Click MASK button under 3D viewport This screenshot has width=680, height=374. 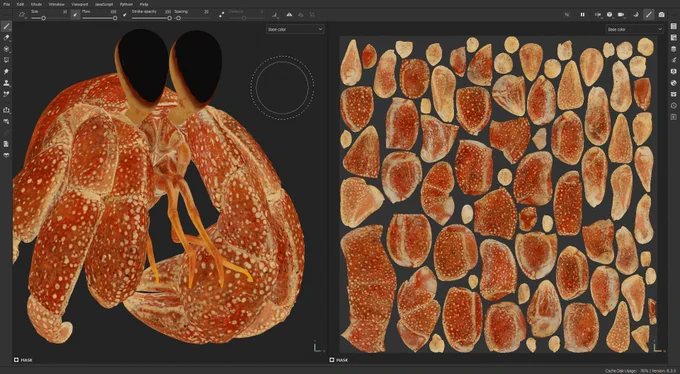coord(23,360)
